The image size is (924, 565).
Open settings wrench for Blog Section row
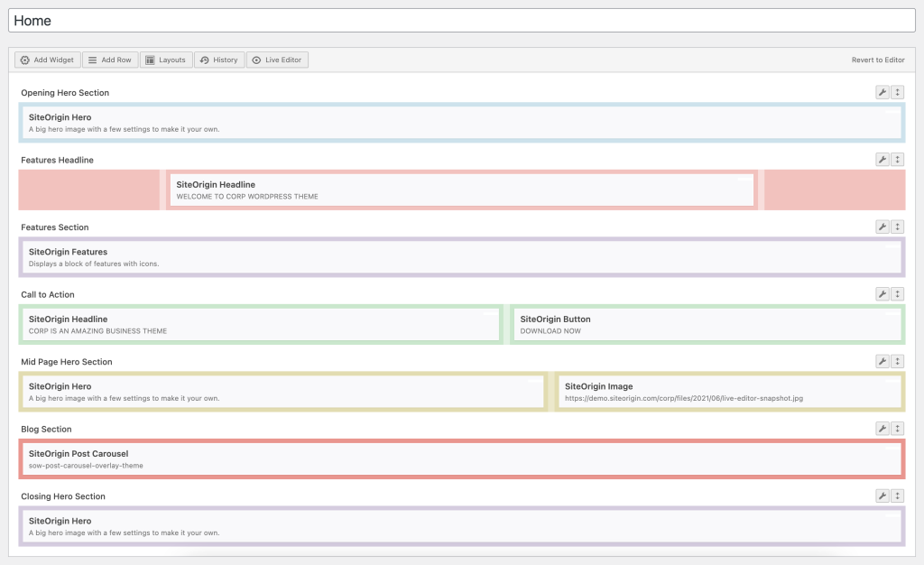click(882, 428)
